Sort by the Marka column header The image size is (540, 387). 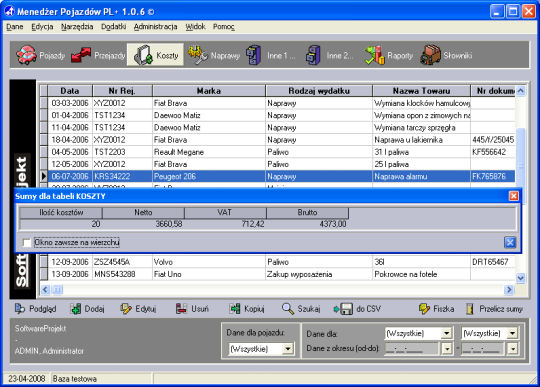(209, 91)
